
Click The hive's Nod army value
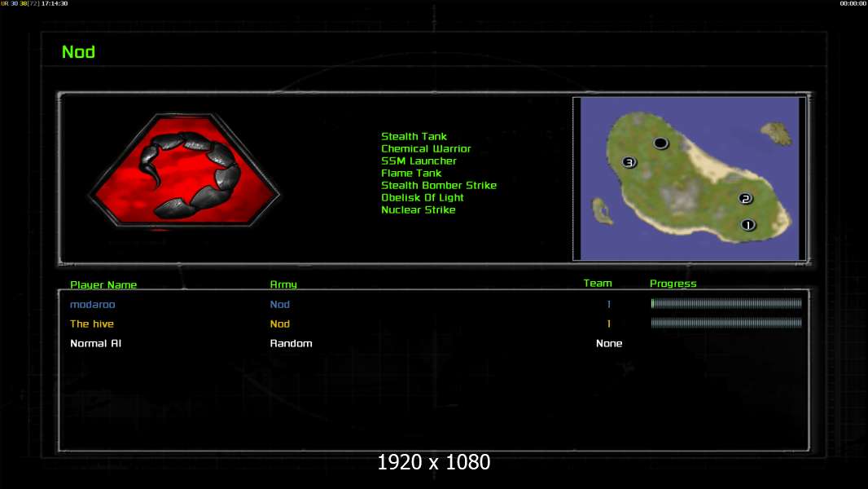click(x=279, y=324)
